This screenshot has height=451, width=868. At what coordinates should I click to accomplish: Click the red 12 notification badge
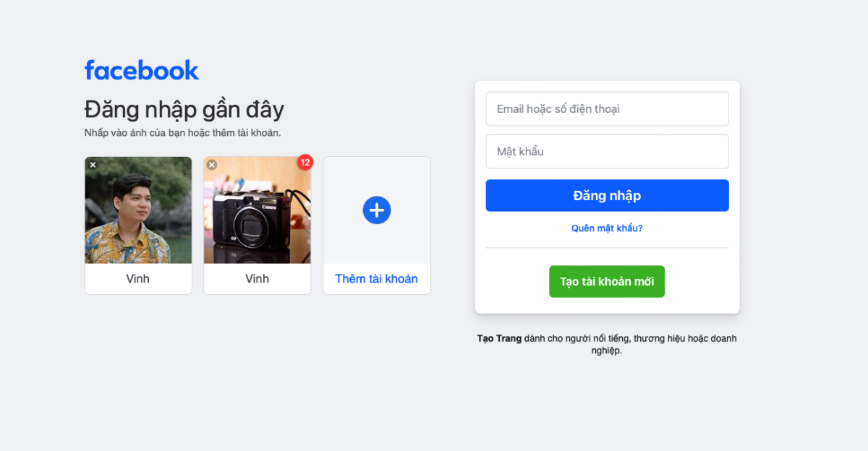click(305, 163)
